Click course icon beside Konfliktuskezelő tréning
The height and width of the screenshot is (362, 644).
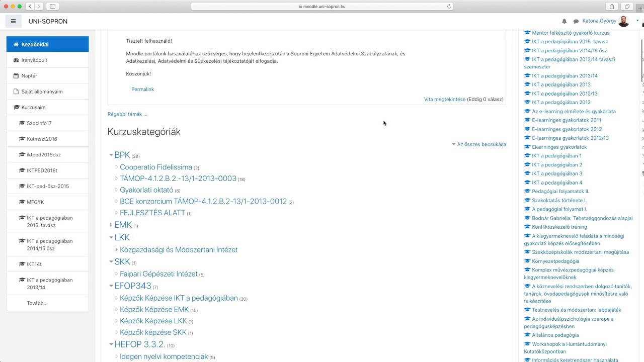527,227
